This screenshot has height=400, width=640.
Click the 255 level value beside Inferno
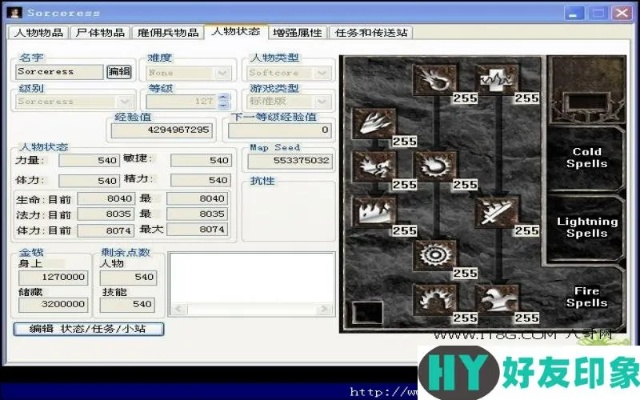[404, 142]
